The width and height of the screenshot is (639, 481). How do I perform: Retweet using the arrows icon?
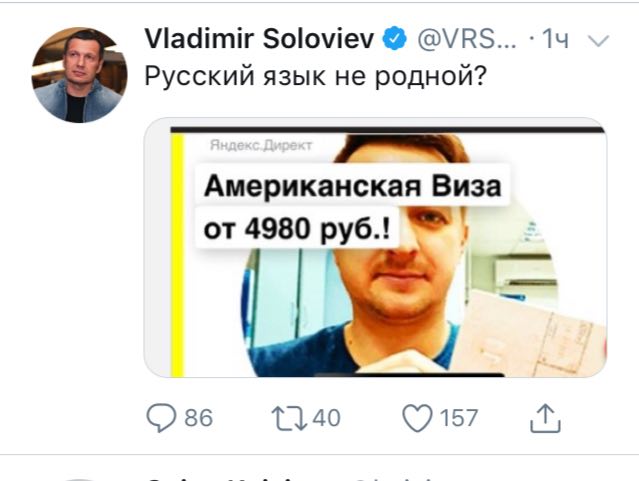289,418
